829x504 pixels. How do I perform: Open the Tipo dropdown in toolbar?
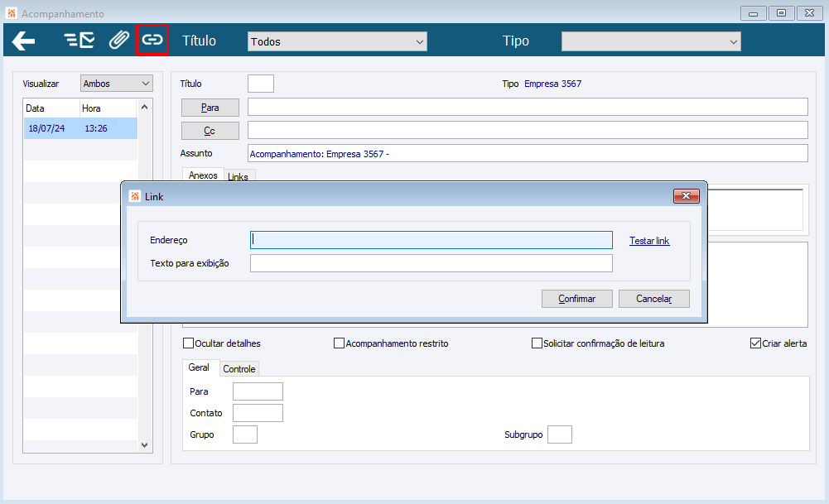(x=651, y=41)
